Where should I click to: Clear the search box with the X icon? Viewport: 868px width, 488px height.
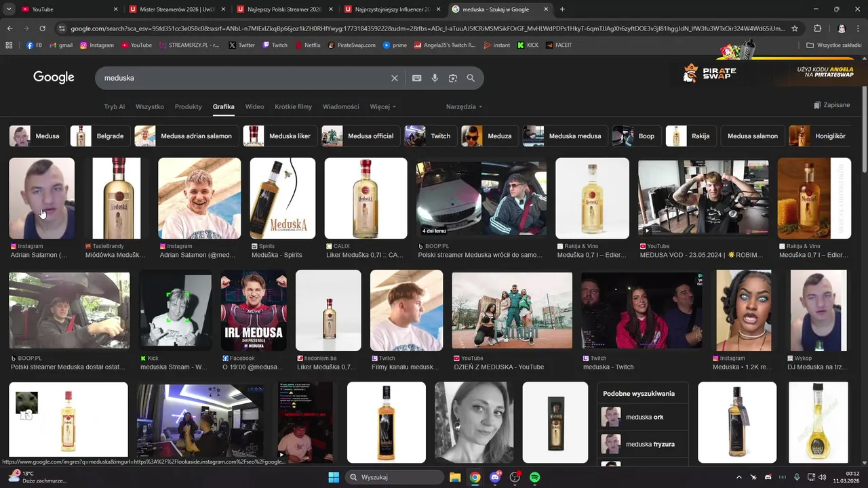(x=395, y=78)
